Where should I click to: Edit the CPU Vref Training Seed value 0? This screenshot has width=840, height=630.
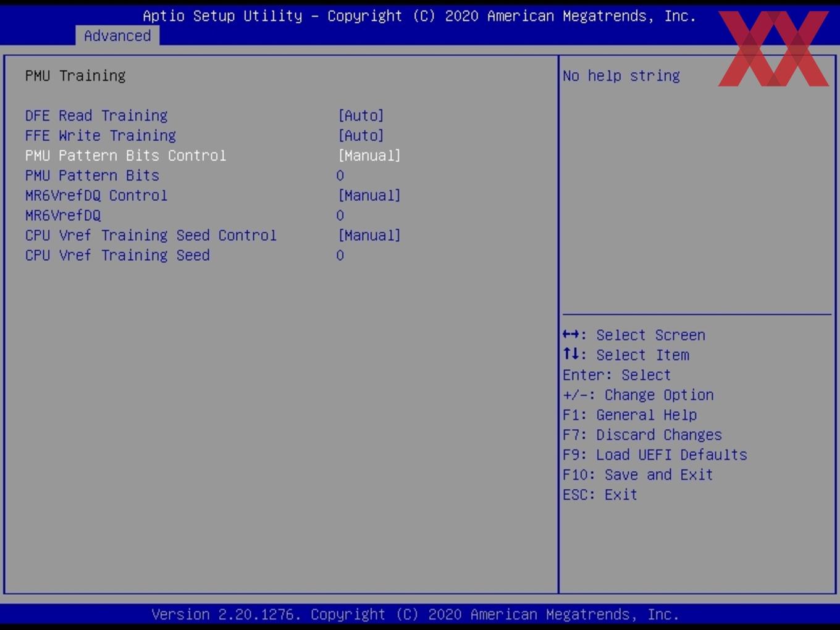coord(340,255)
